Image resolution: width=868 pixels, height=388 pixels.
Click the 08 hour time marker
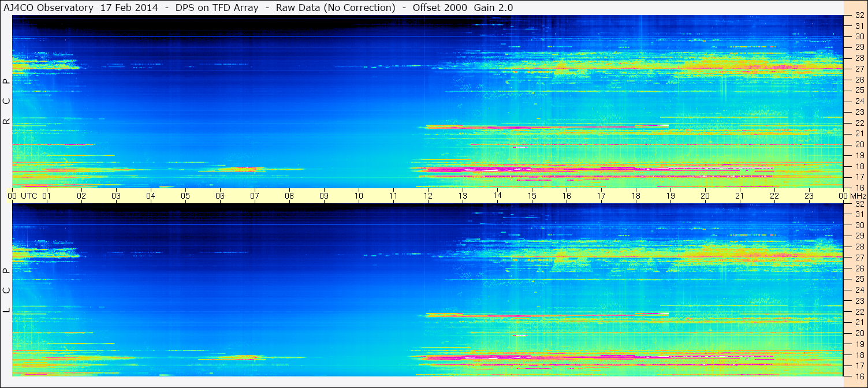[x=289, y=196]
